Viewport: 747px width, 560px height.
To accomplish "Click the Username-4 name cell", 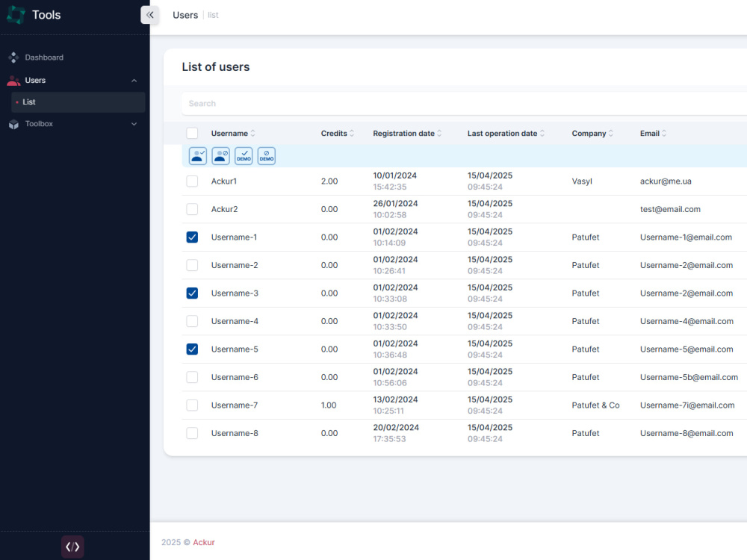I will 235,321.
